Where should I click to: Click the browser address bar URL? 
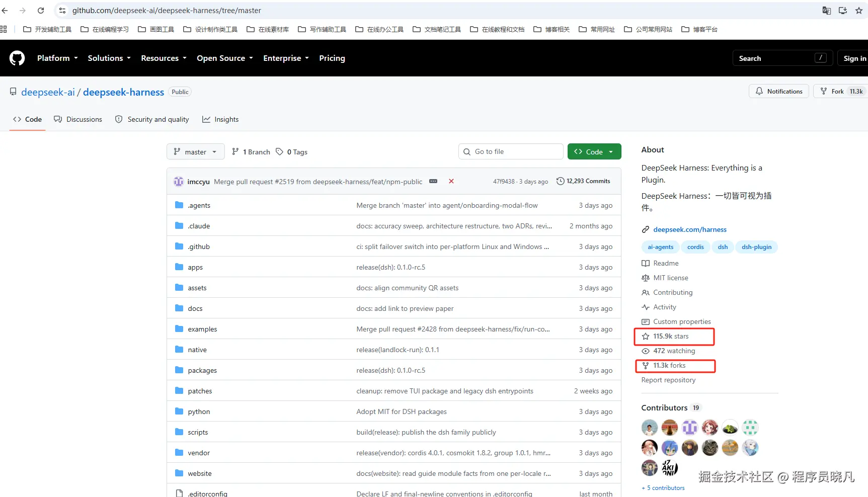tap(167, 11)
